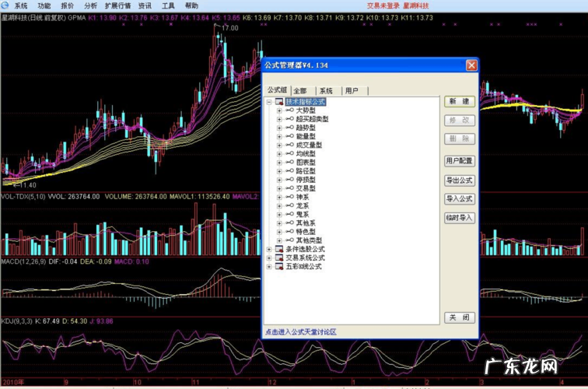Open the 分析 menu
This screenshot has height=389, width=588.
pyautogui.click(x=90, y=5)
